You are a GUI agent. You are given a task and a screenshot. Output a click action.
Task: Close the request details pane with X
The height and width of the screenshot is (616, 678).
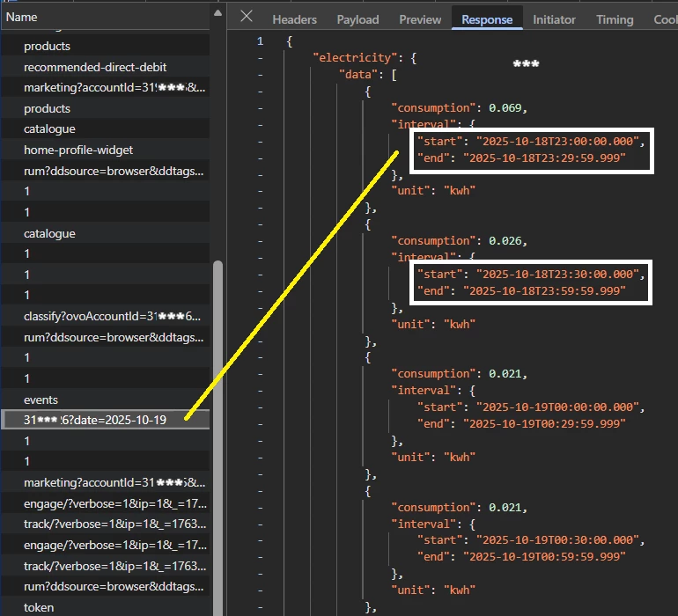[x=247, y=17]
